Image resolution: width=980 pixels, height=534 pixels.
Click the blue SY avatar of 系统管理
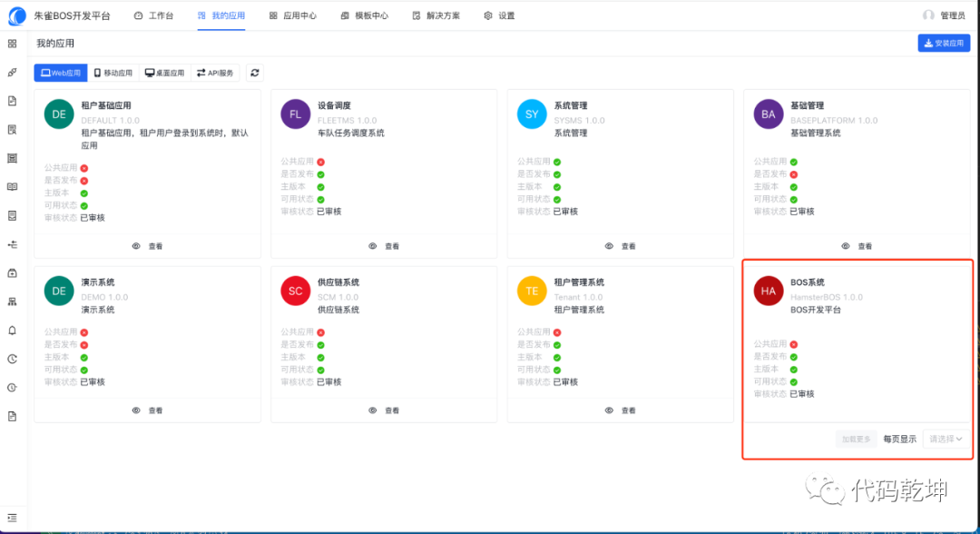click(x=532, y=114)
